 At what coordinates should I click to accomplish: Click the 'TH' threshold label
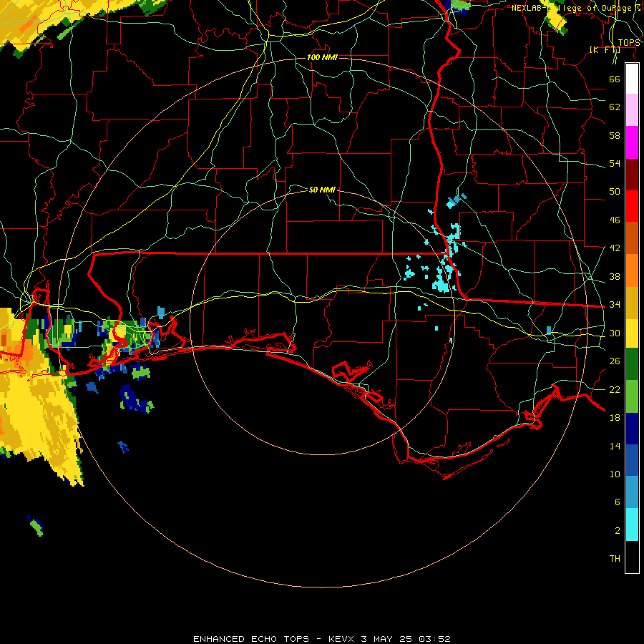(615, 559)
